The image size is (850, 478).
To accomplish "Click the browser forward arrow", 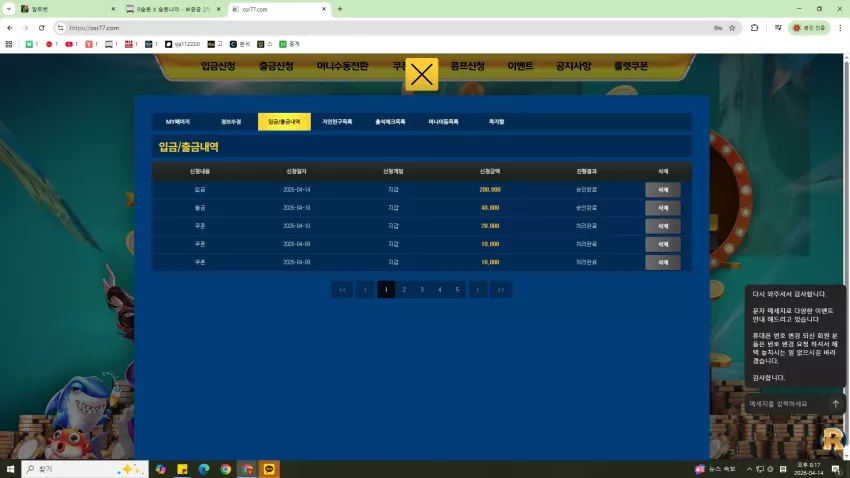I will coord(25,28).
